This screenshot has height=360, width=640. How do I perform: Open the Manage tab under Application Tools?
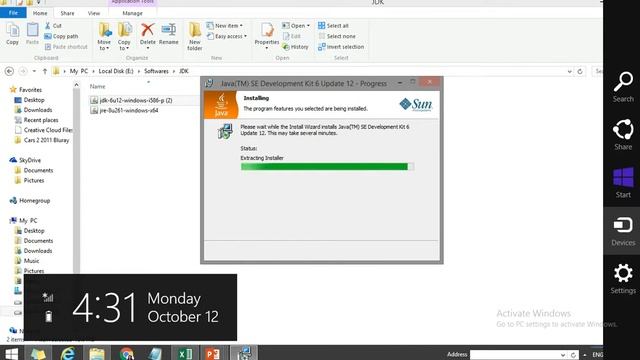[133, 13]
